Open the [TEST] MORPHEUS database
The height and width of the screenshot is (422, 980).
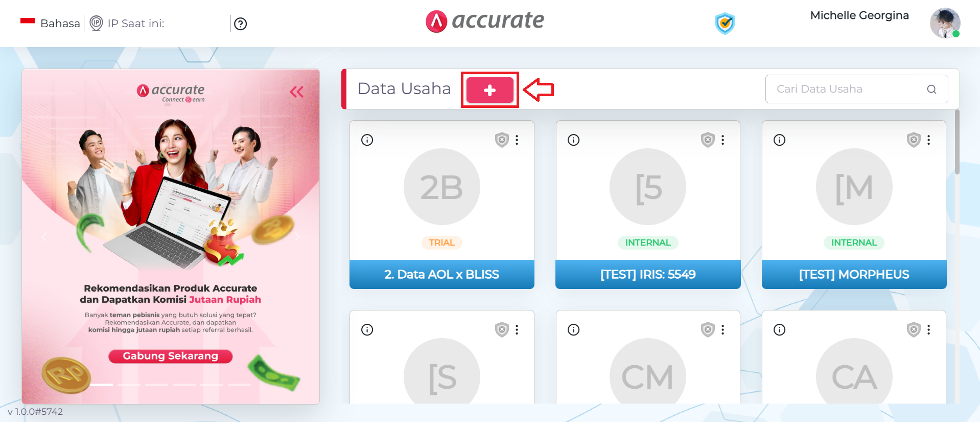pos(854,205)
